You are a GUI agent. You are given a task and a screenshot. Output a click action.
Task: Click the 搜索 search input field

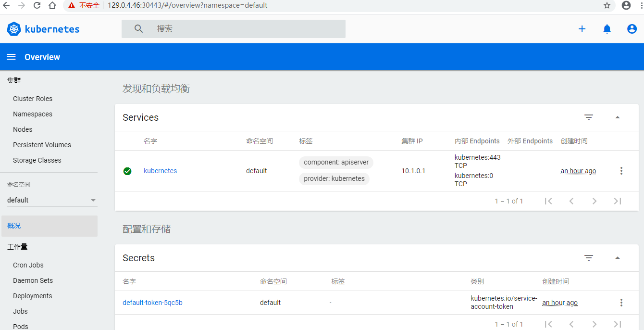[x=234, y=29]
